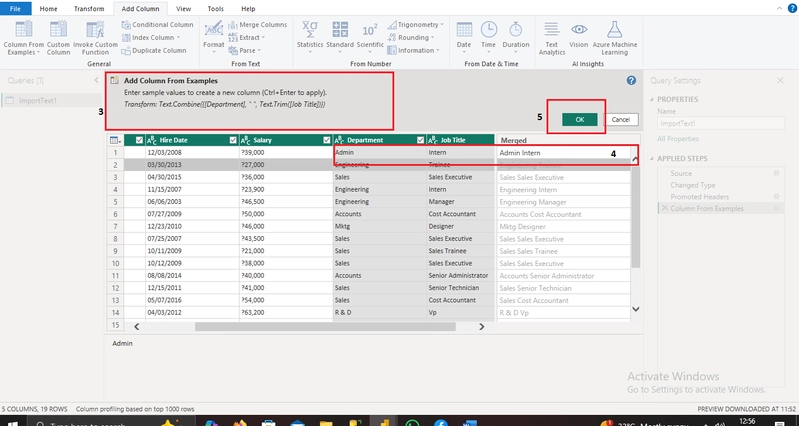Click the Duplicate Column command
This screenshot has width=799, height=426.
coord(154,50)
